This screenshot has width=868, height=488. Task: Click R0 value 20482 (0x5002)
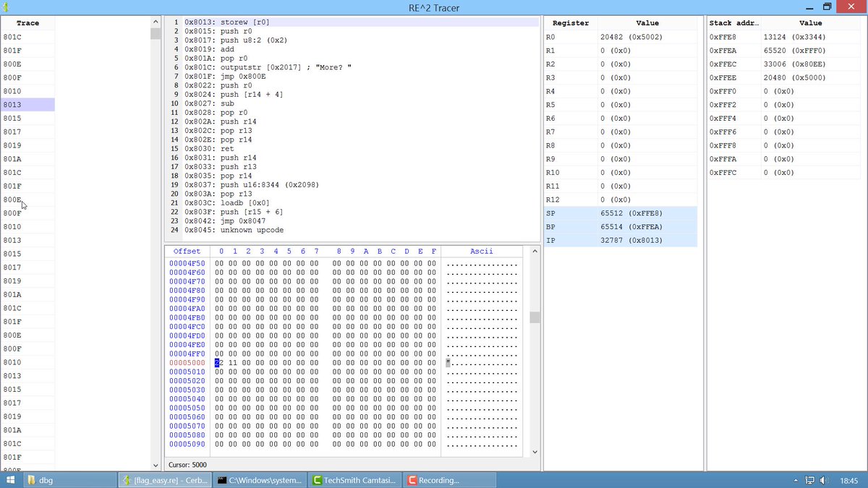[x=631, y=37]
